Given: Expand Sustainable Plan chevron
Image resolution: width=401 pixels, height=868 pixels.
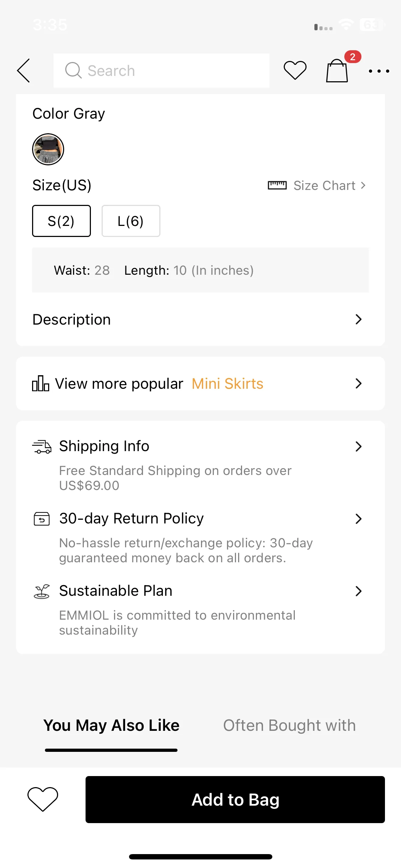Looking at the screenshot, I should [x=359, y=591].
